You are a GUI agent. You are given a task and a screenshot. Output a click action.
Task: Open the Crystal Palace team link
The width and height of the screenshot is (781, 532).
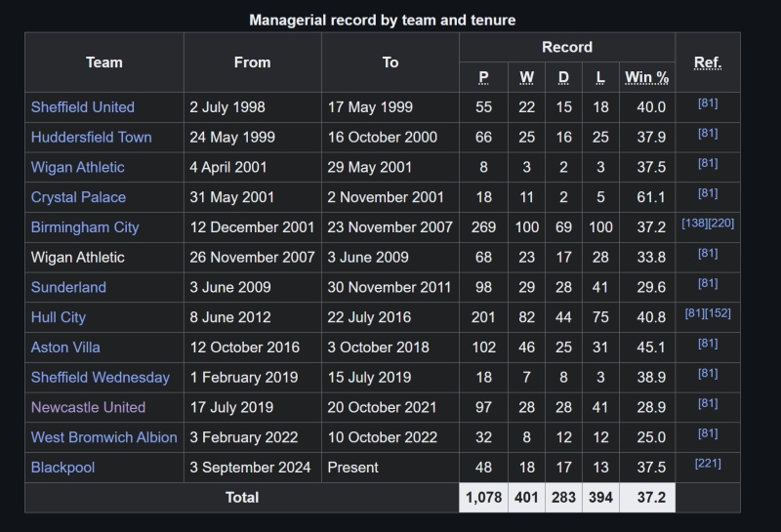coord(78,197)
